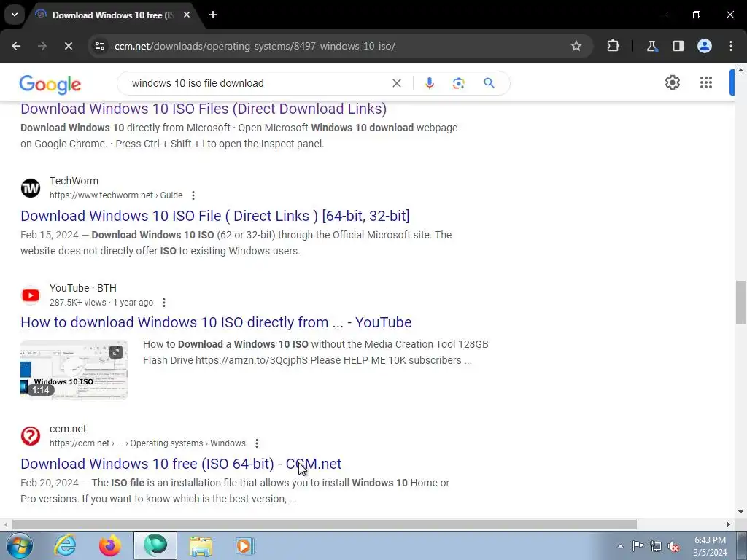747x560 pixels.
Task: Close the Download Windows 10 free tab
Action: [187, 15]
